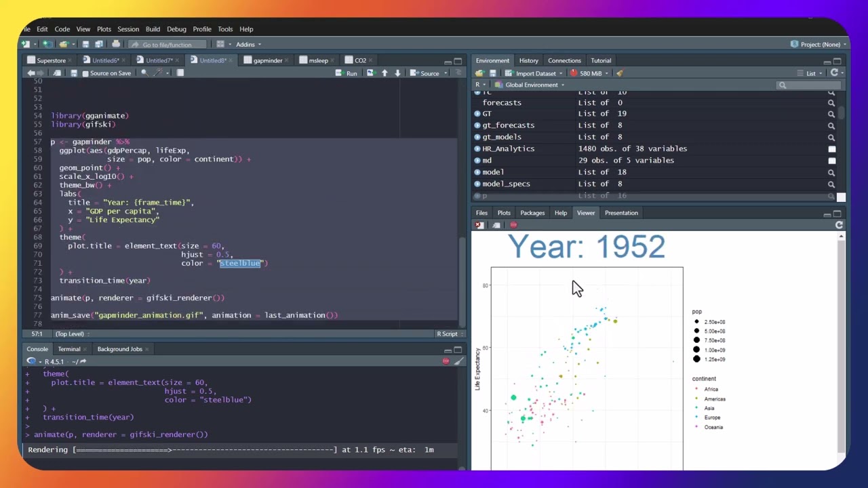Click Go to previous section up arrow
The image size is (868, 488).
click(384, 73)
